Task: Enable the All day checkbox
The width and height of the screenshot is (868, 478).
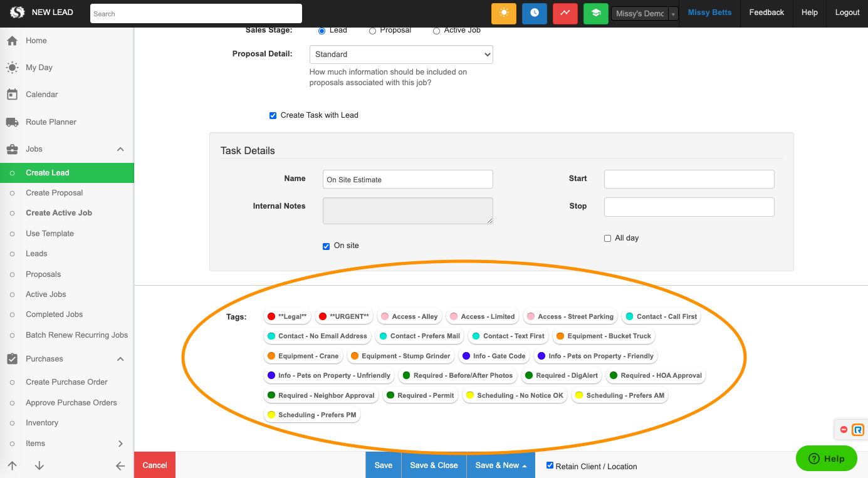Action: point(607,239)
